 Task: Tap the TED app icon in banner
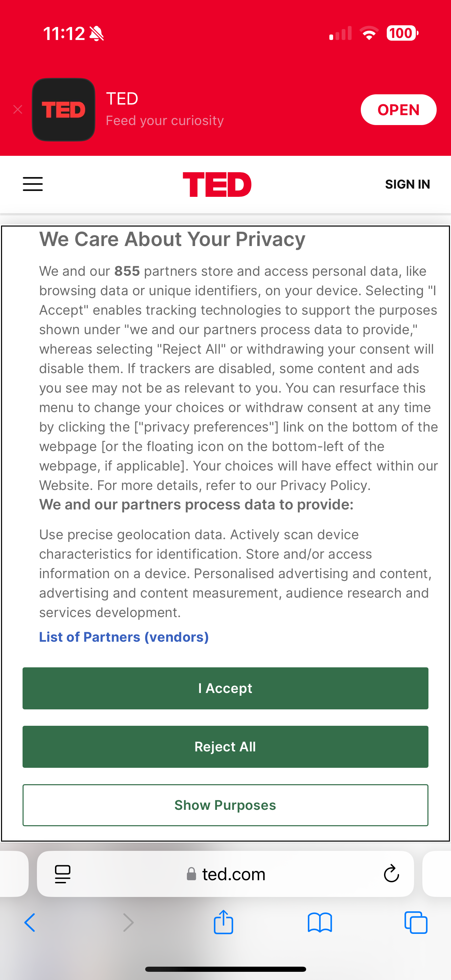pyautogui.click(x=64, y=110)
